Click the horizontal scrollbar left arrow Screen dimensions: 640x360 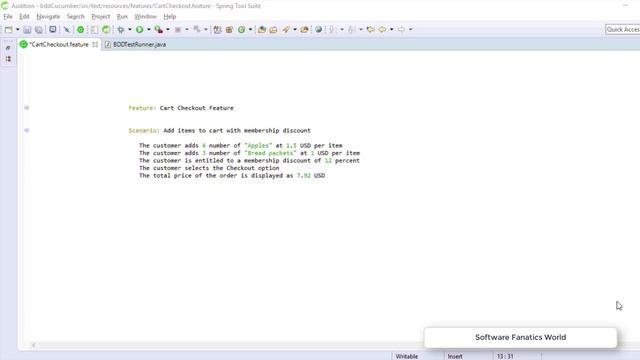[x=33, y=345]
